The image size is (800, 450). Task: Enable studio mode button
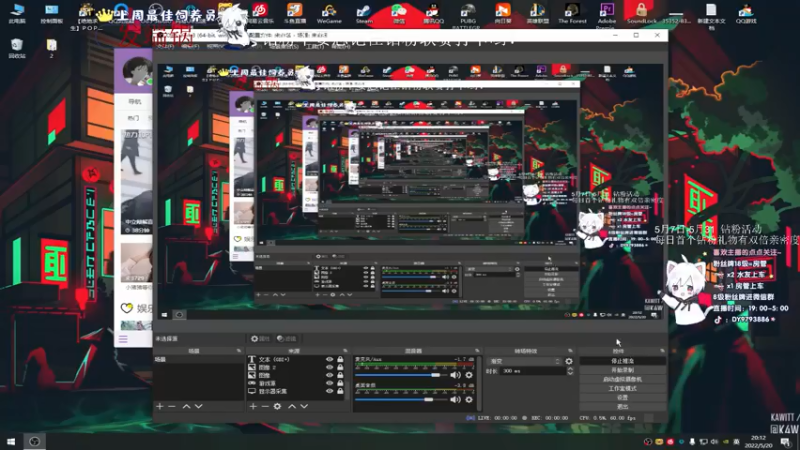pos(622,388)
